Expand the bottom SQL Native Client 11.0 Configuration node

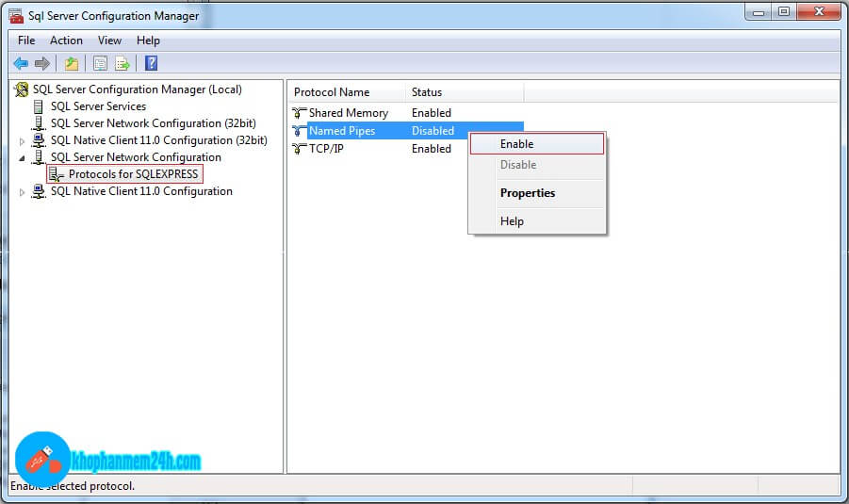[23, 192]
